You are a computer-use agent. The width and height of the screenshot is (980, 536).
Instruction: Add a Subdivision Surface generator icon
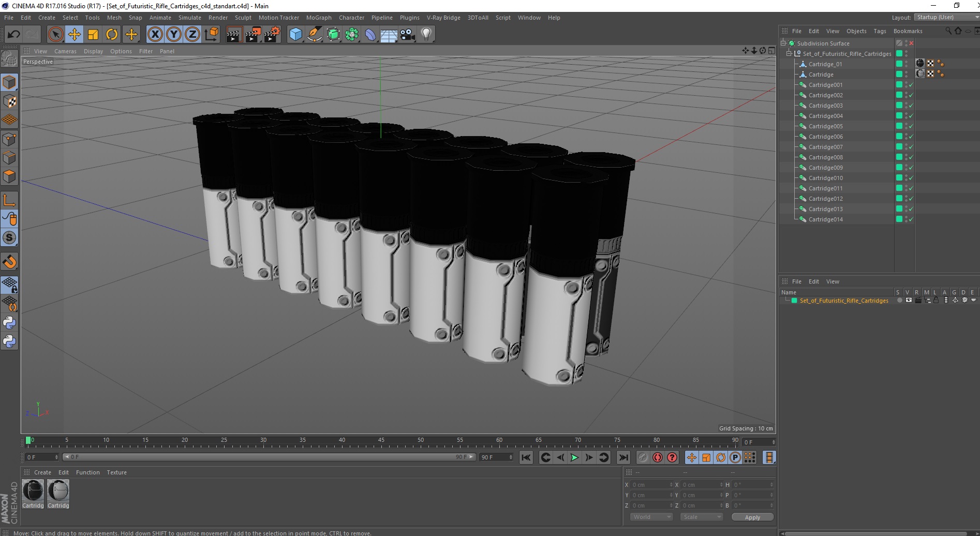(x=333, y=35)
